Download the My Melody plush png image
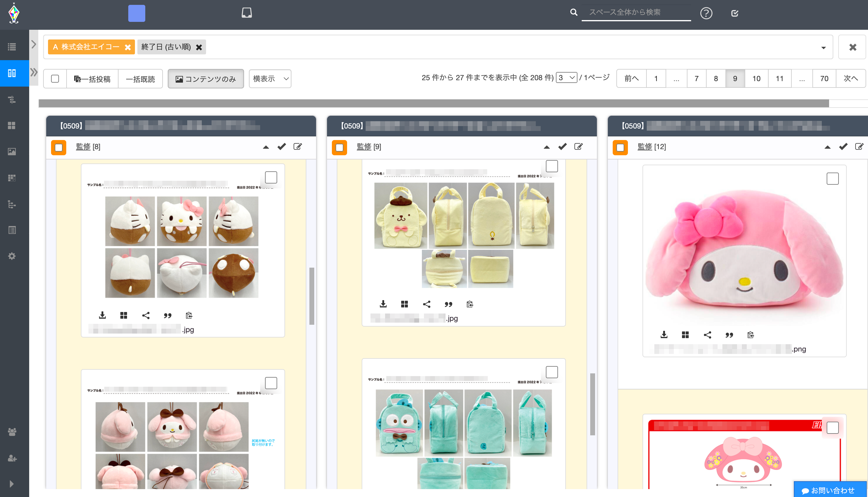Image resolution: width=868 pixels, height=497 pixels. click(x=664, y=334)
